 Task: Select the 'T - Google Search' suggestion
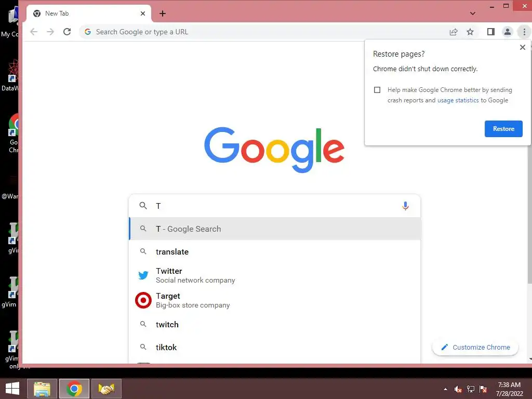pyautogui.click(x=275, y=229)
